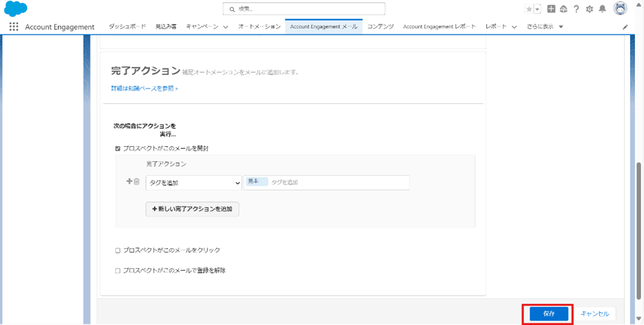This screenshot has width=644, height=325.
Task: Add a completion action with plus icon
Action: tap(128, 181)
